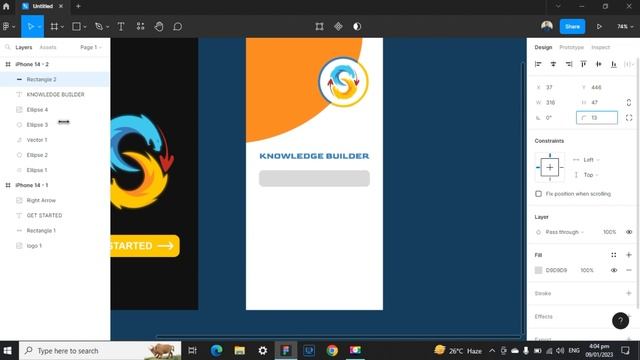Open vertical constraint Top dropdown
Screen dimensions: 640x360
coord(591,175)
